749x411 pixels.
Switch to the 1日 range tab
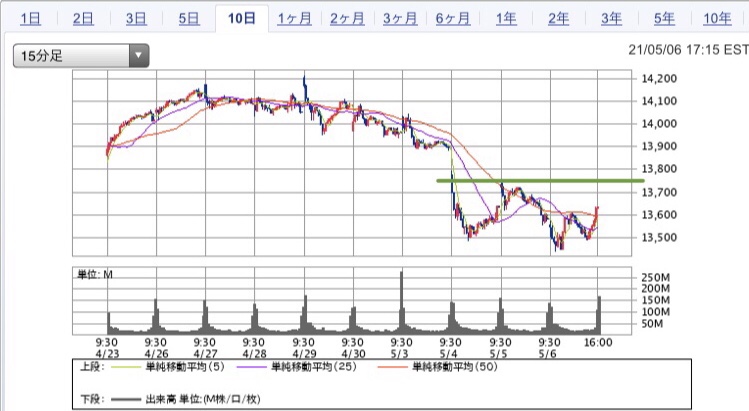pyautogui.click(x=30, y=19)
